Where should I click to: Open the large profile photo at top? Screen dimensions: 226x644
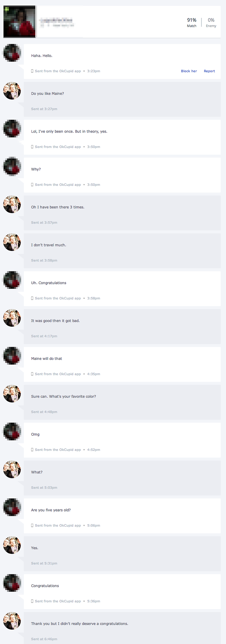point(19,21)
